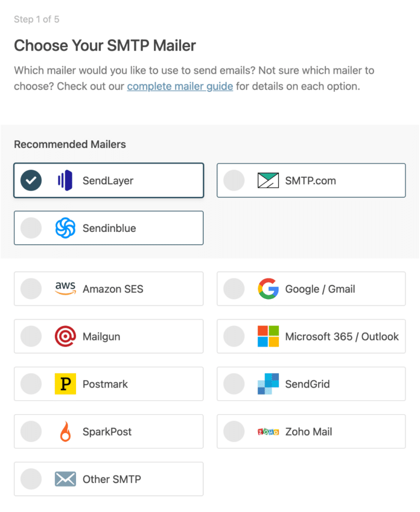
Task: Click the Postmark yellow P logo
Action: tap(64, 384)
